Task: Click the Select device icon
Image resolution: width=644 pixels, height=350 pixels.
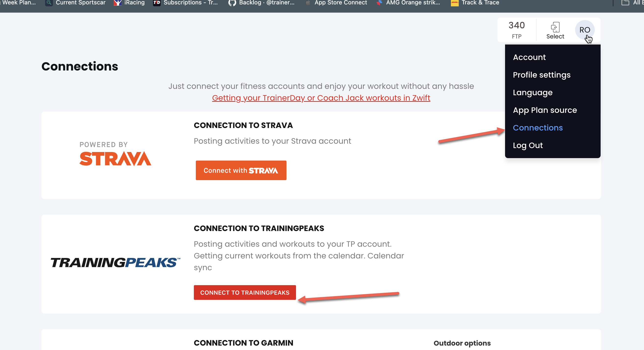Action: [555, 30]
